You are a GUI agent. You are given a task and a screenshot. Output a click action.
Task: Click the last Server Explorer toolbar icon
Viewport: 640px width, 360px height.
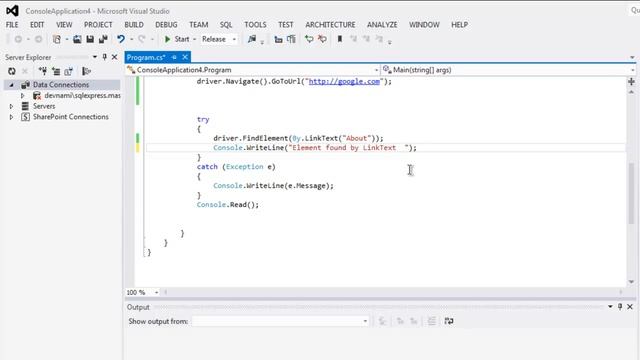[x=86, y=71]
